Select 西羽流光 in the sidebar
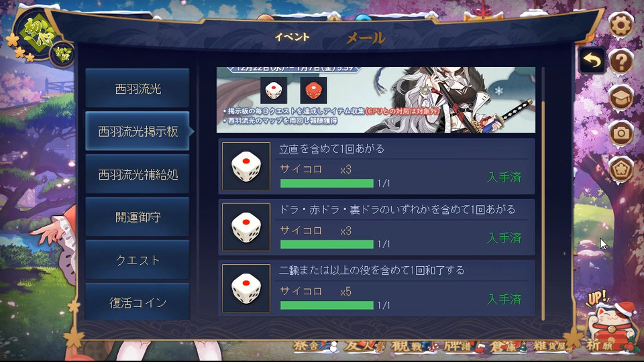644x362 pixels. click(x=137, y=88)
